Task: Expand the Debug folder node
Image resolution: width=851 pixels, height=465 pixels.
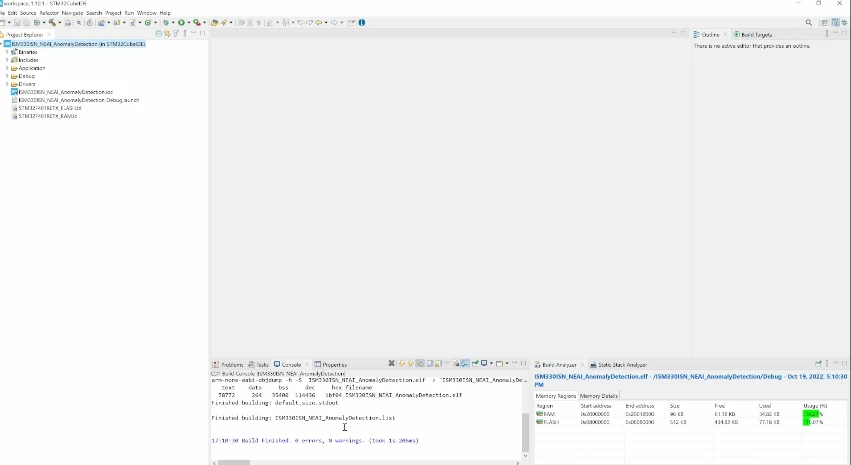Action: point(7,76)
